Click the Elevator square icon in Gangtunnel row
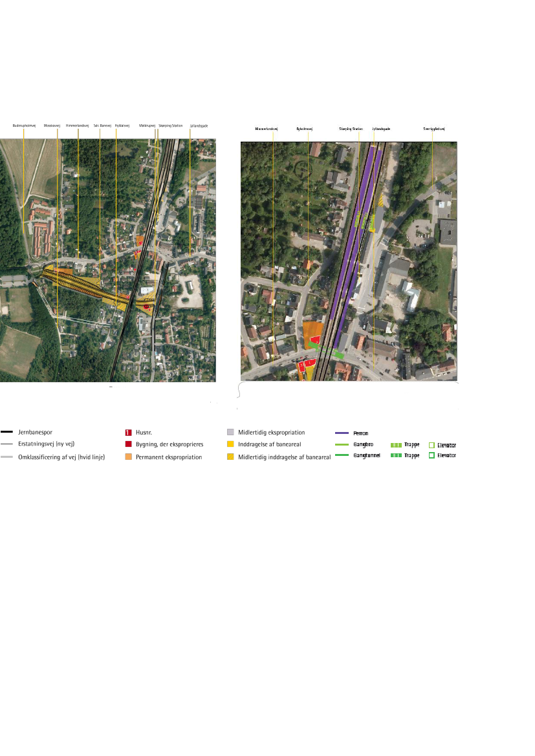Viewport: 535px width, 756px height. click(x=431, y=456)
